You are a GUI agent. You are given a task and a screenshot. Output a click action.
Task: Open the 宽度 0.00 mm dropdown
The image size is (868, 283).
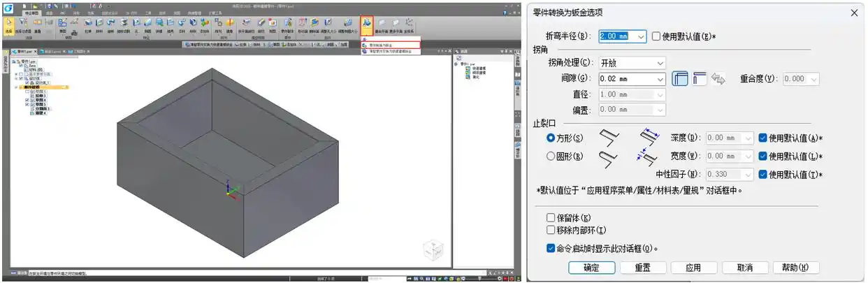tap(748, 157)
